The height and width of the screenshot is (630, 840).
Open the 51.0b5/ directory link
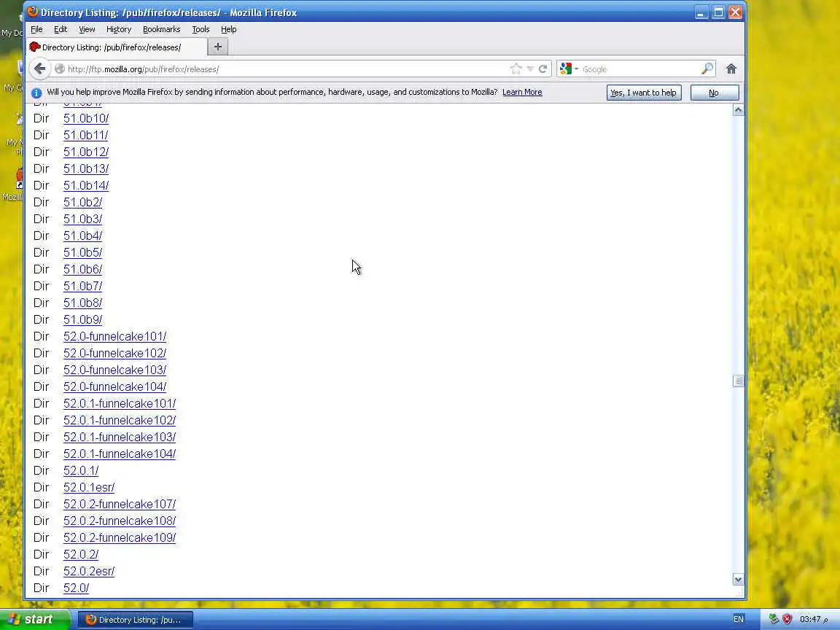coord(82,252)
